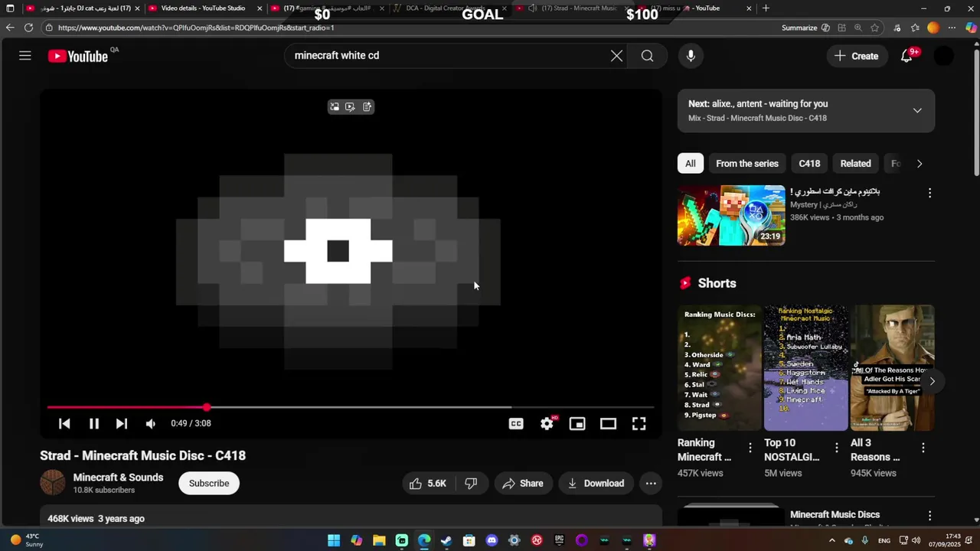Skip to the next video
Screen dimensions: 980x551
click(x=122, y=424)
